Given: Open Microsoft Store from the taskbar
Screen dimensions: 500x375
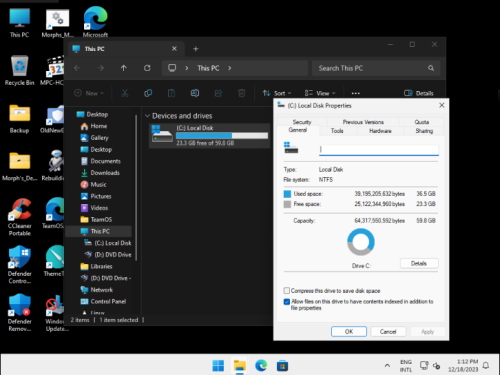Looking at the screenshot, I should click(282, 366).
